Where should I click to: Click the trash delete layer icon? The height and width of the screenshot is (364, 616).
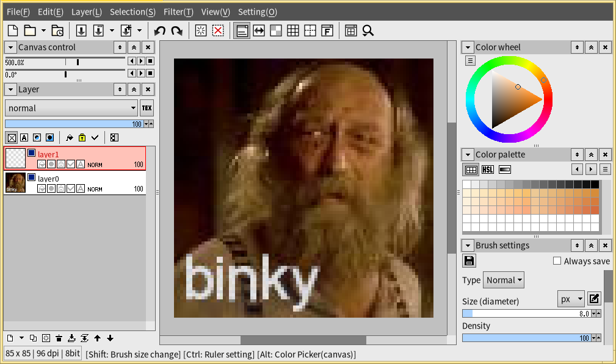[x=59, y=338]
